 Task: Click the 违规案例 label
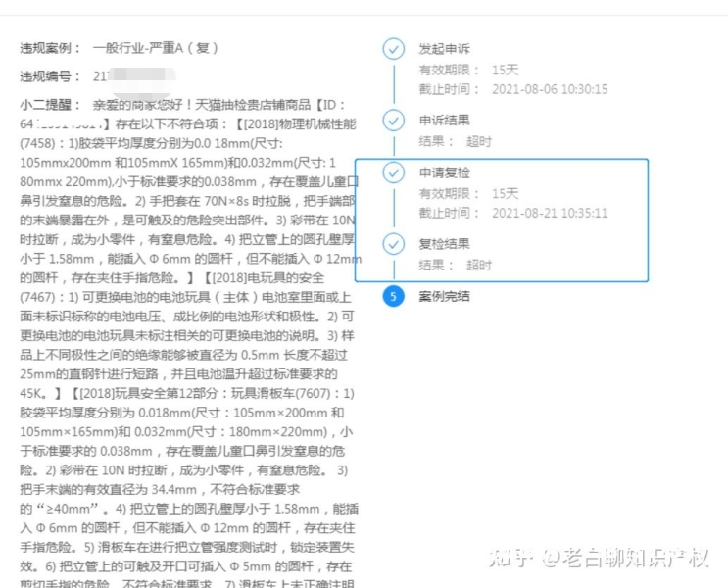50,48
